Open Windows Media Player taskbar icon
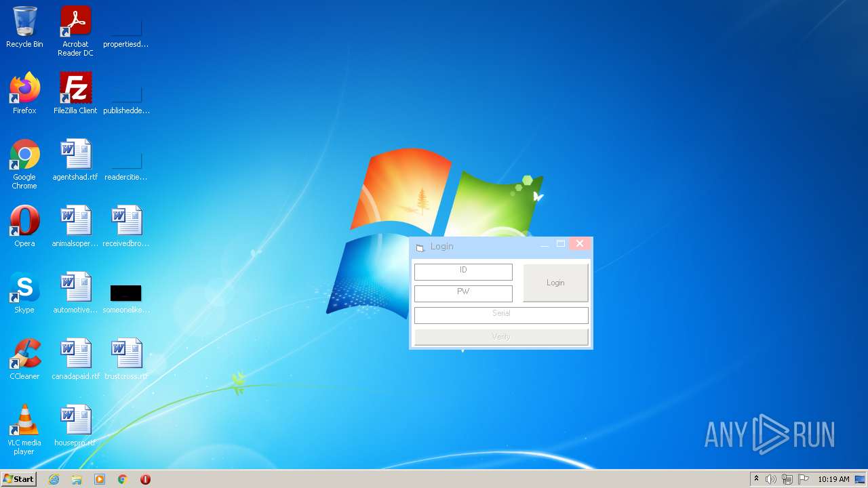This screenshot has height=488, width=868. pyautogui.click(x=100, y=479)
